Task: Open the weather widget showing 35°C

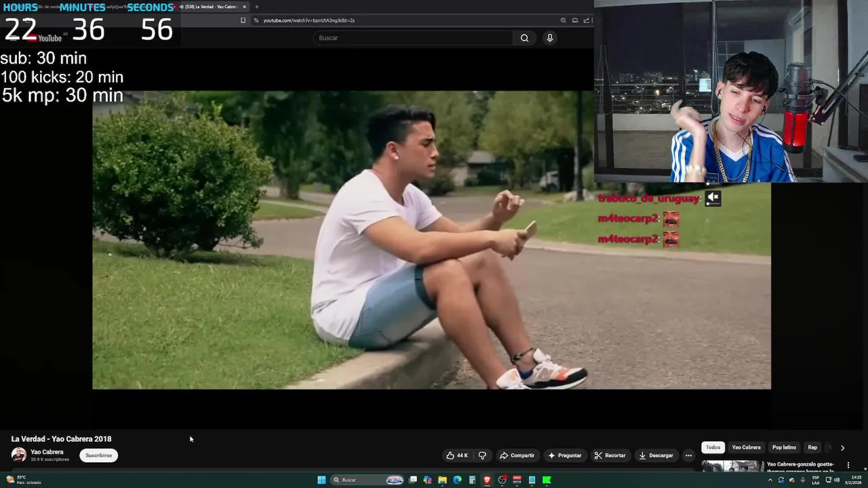Action: pyautogui.click(x=22, y=480)
